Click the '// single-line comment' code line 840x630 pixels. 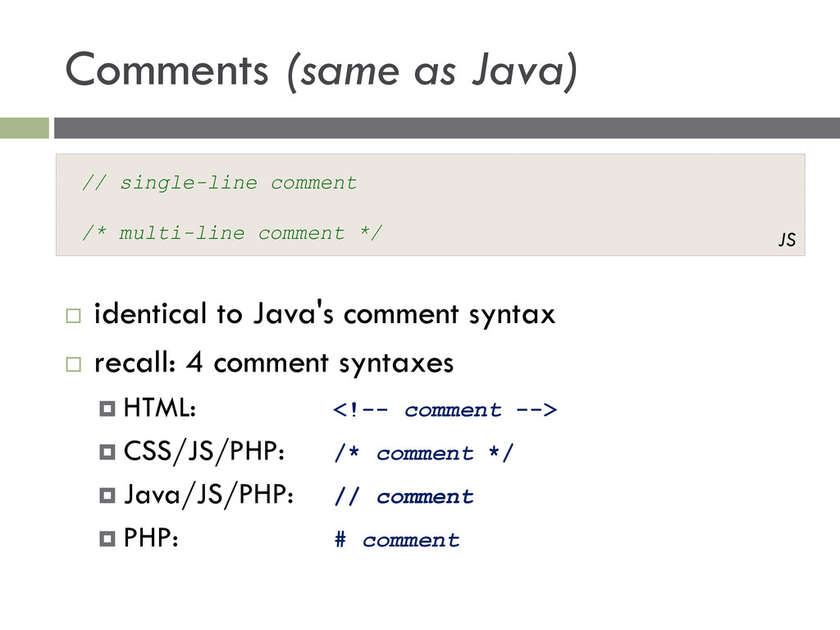[220, 183]
